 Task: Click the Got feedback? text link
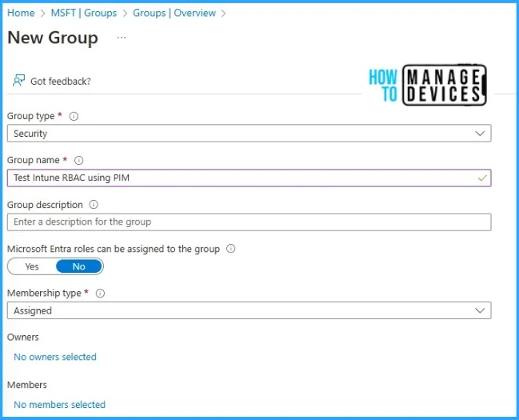[x=61, y=81]
